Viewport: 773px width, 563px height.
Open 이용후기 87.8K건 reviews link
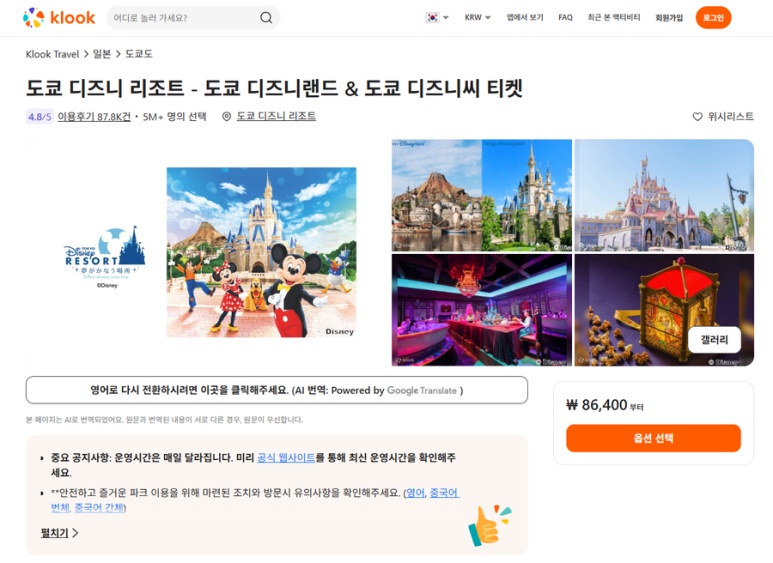coord(94,116)
